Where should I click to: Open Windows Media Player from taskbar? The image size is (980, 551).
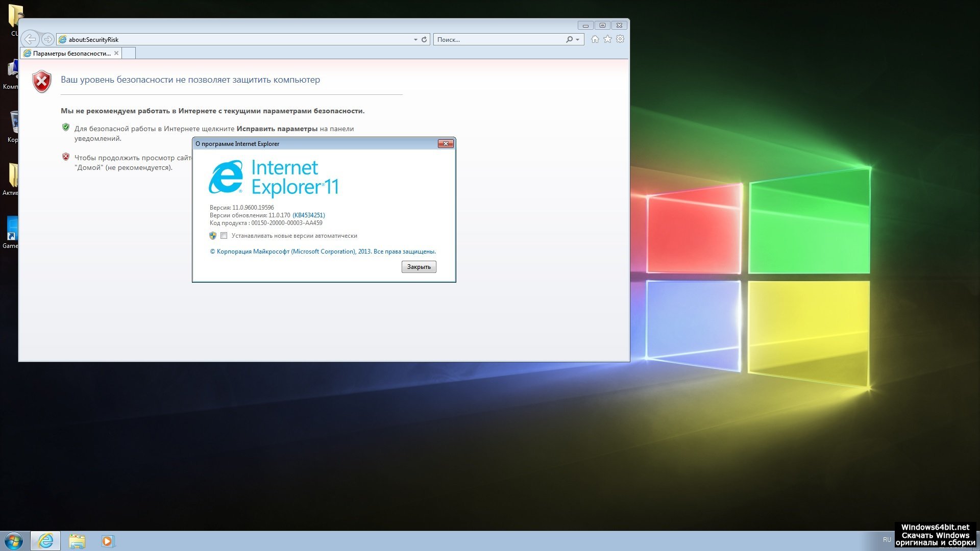(x=107, y=541)
